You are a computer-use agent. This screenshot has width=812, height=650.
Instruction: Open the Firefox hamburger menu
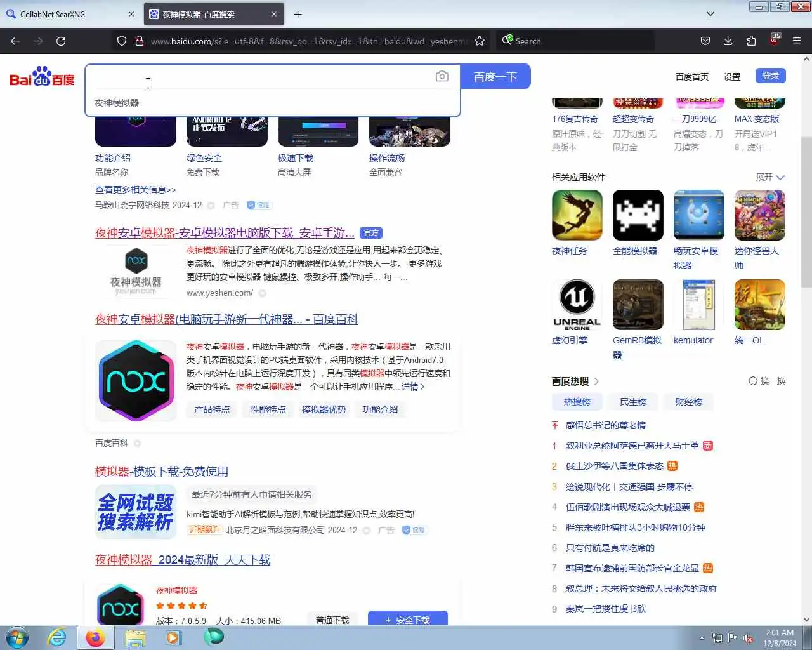pyautogui.click(x=797, y=41)
